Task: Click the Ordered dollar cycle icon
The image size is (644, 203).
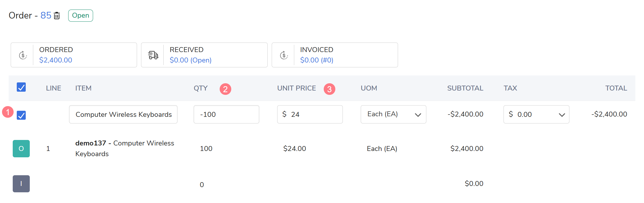Action: (x=23, y=55)
